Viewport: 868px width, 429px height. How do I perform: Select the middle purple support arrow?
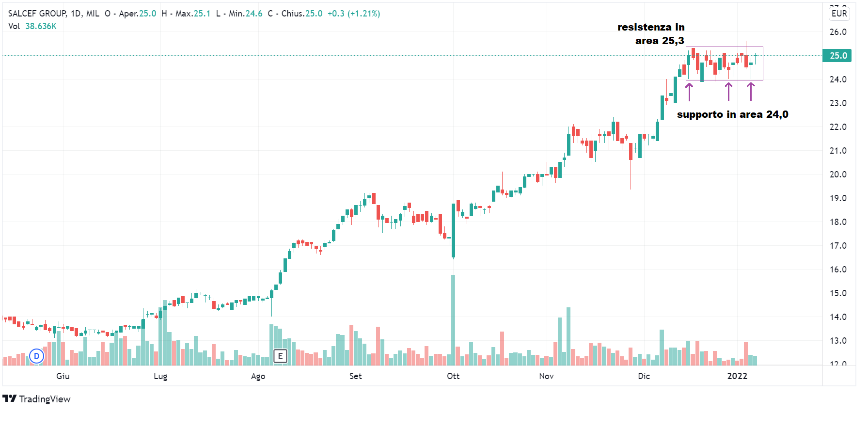728,91
